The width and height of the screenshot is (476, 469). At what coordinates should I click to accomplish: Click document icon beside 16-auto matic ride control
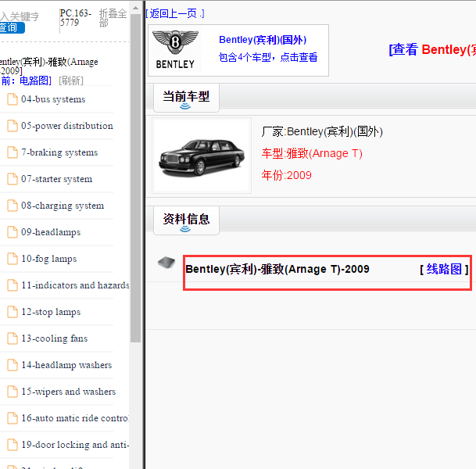click(x=13, y=418)
